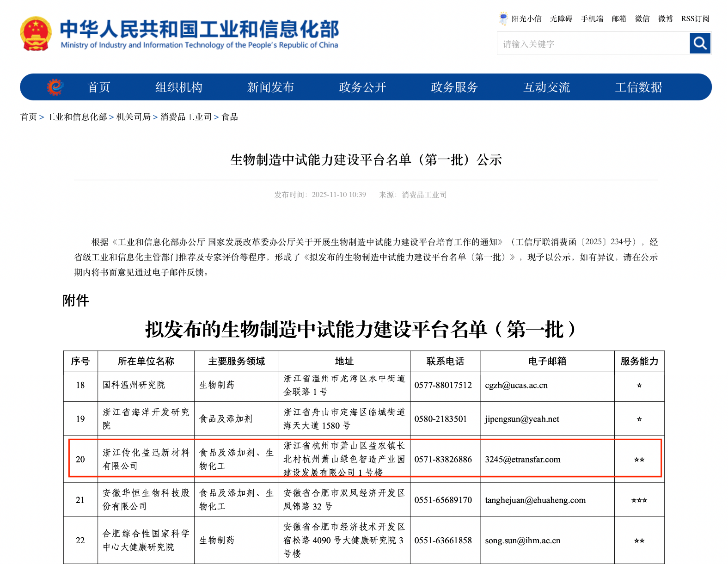Image resolution: width=728 pixels, height=565 pixels.
Task: Click the magnifier search button
Action: pyautogui.click(x=700, y=43)
